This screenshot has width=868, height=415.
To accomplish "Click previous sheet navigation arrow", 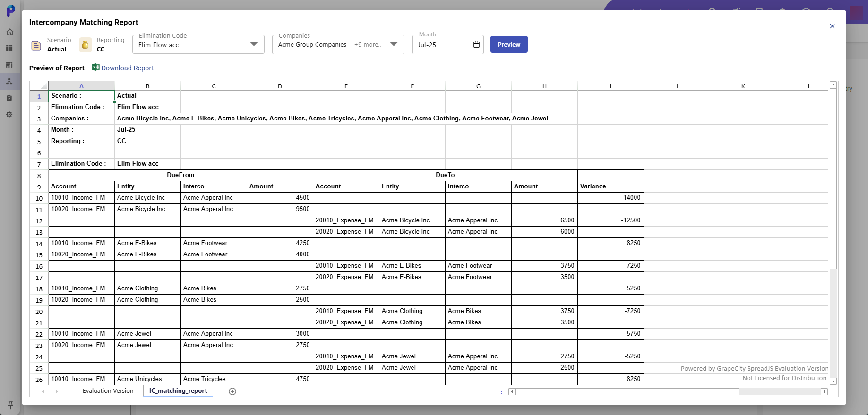I will [43, 391].
